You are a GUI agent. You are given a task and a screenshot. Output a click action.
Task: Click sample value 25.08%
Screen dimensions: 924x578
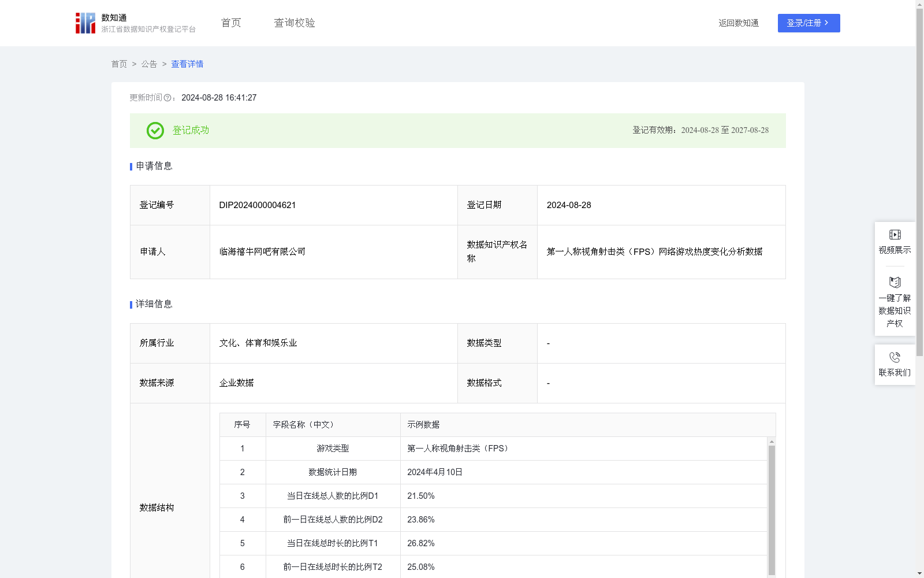421,567
